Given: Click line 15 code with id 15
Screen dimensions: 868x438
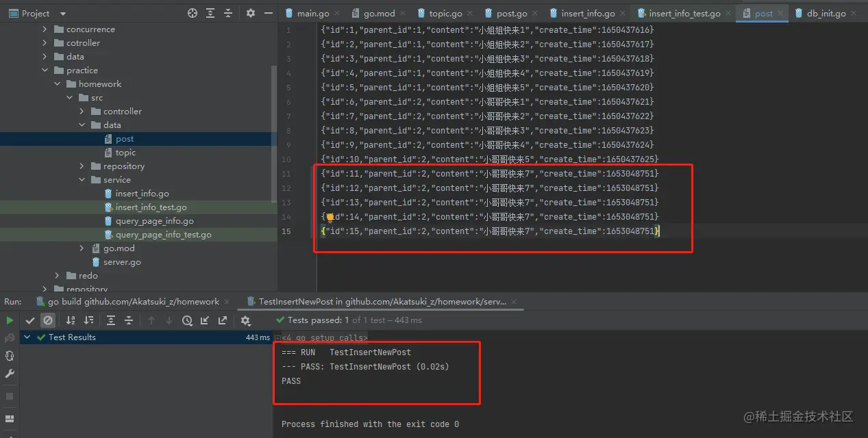Looking at the screenshot, I should [x=490, y=231].
